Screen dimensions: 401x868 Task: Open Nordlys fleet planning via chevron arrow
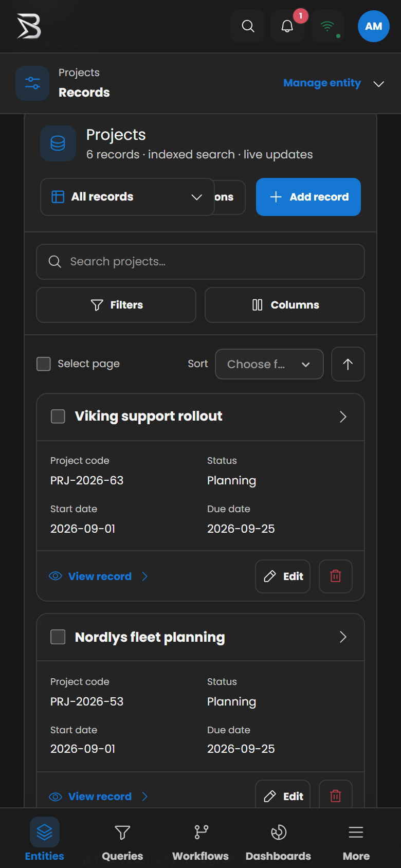tap(343, 637)
